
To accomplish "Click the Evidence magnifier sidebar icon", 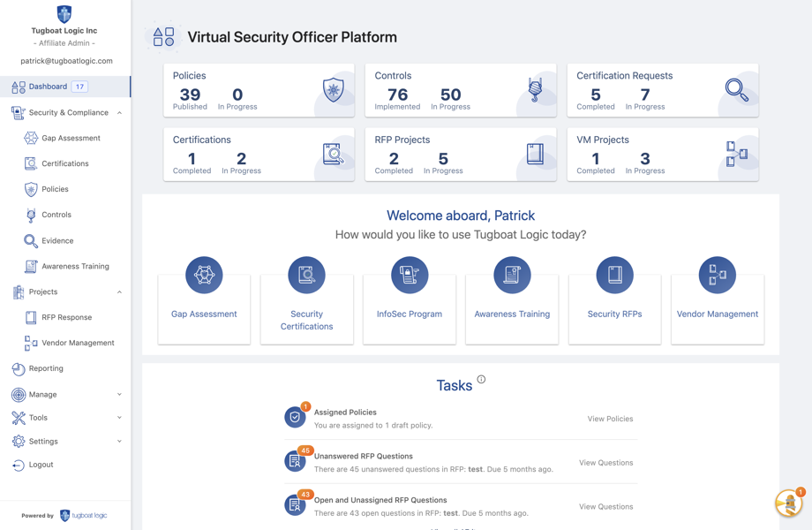I will 31,241.
